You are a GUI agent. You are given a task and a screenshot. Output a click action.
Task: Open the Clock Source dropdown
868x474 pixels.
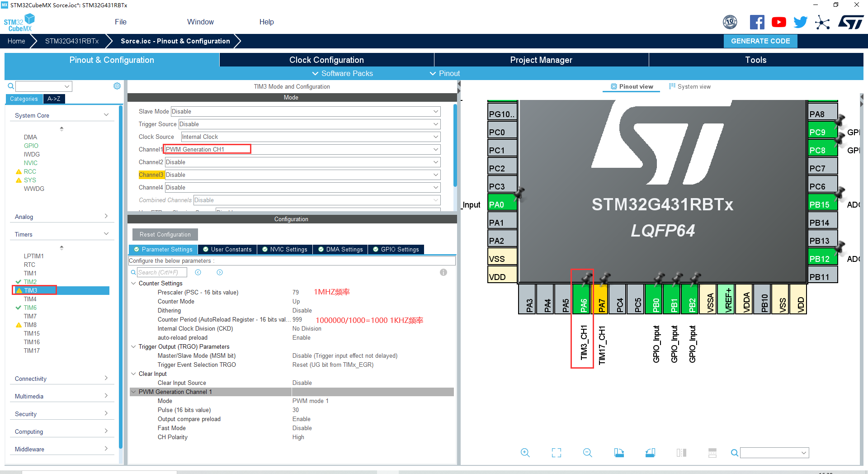(311, 137)
